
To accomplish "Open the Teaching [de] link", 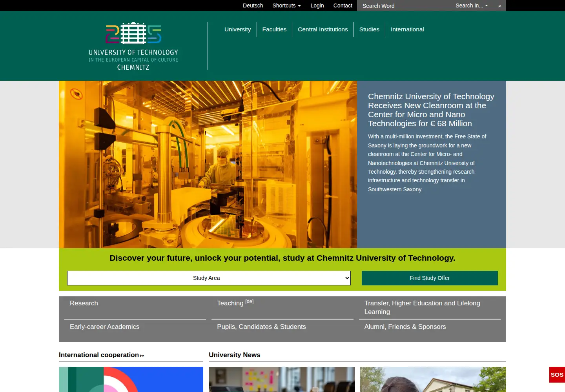I will click(235, 303).
